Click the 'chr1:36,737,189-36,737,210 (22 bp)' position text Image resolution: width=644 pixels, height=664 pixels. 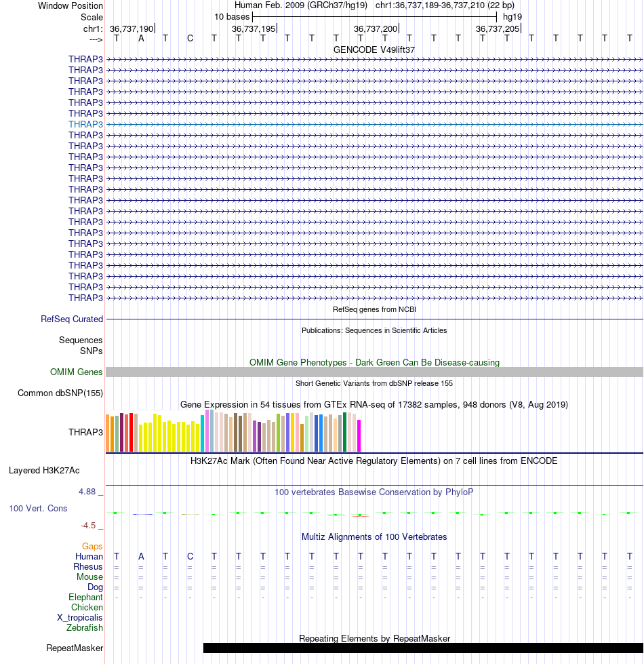(x=445, y=5)
